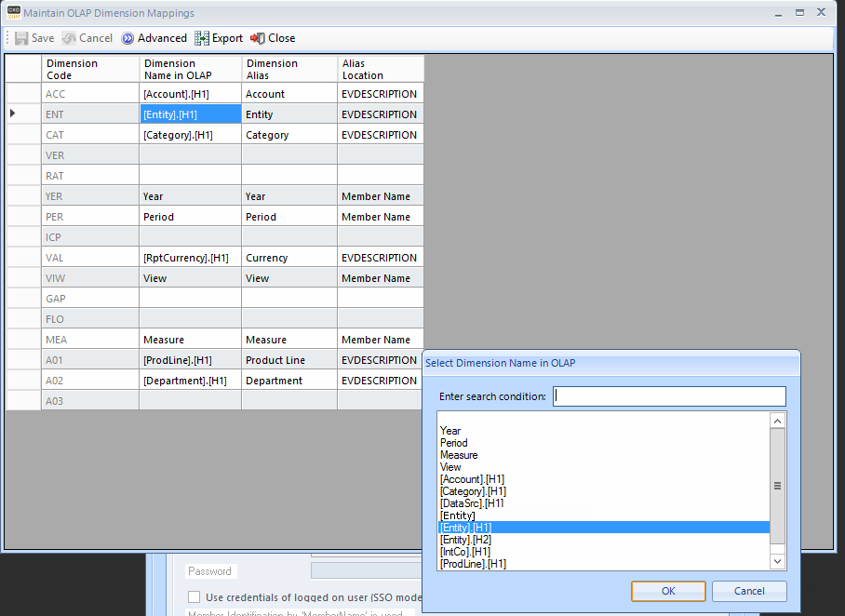Click the list scroll up arrow
This screenshot has width=845, height=616.
pyautogui.click(x=777, y=421)
